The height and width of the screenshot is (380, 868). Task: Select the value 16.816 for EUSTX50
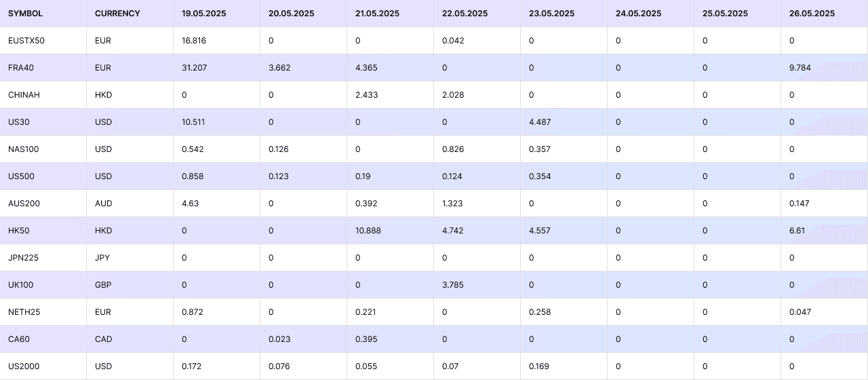[x=194, y=41]
